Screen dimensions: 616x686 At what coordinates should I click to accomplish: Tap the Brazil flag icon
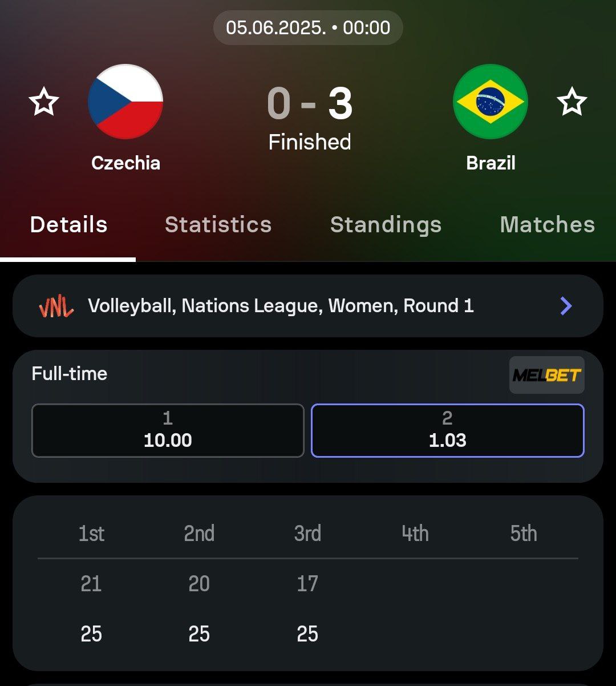(x=490, y=102)
